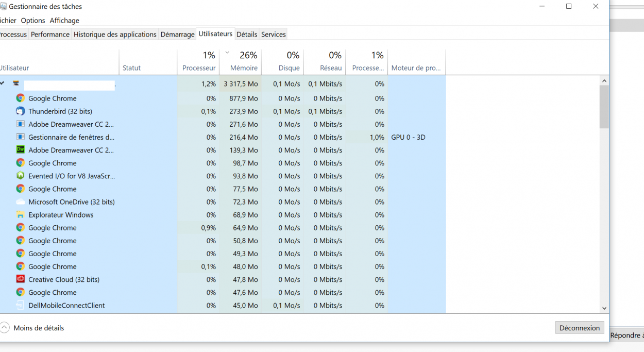This screenshot has height=352, width=644.
Task: Click the Thunderbird (32 bits) icon
Action: [x=21, y=111]
